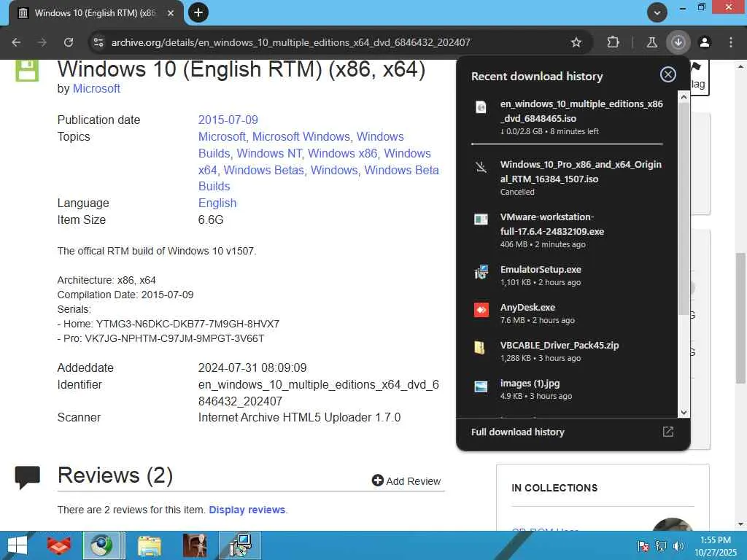This screenshot has height=560, width=747.
Task: Open Chrome's three-dot menu
Action: tap(731, 42)
